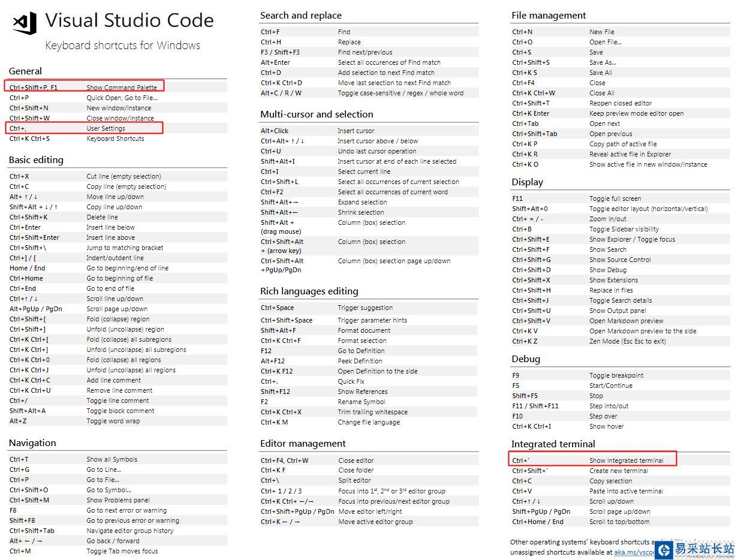Click the 'User Settings' entry
This screenshot has width=735, height=560.
click(x=106, y=128)
